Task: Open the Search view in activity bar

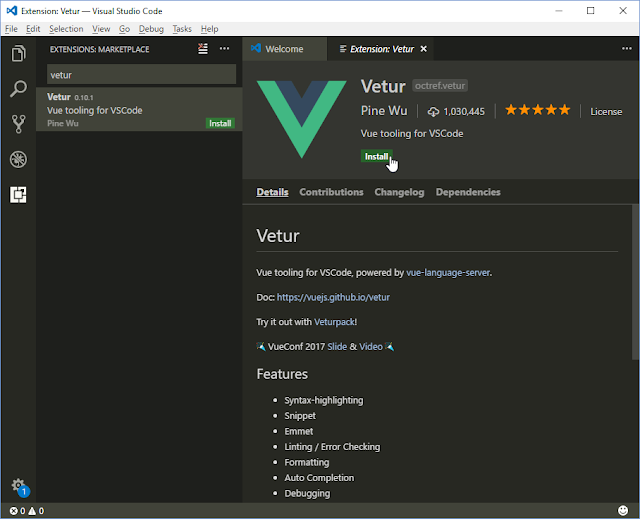Action: (x=18, y=89)
